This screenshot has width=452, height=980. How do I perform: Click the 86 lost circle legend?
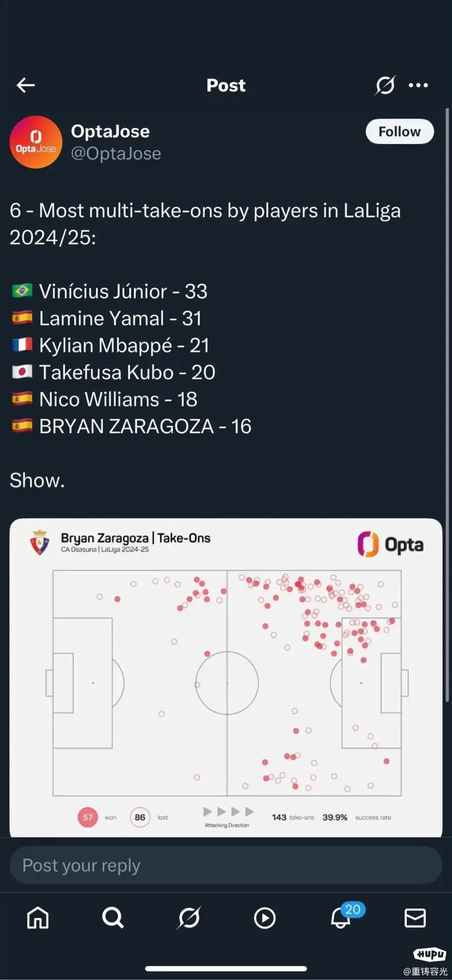click(x=140, y=817)
